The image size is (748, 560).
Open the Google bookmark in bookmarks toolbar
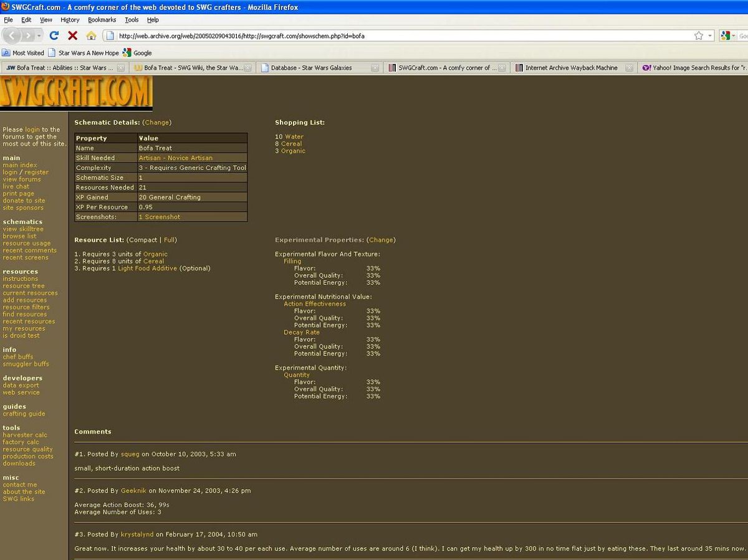click(137, 53)
